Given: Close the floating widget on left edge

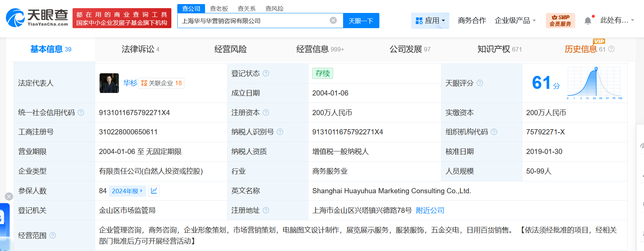Looking at the screenshot, I should tap(9, 197).
